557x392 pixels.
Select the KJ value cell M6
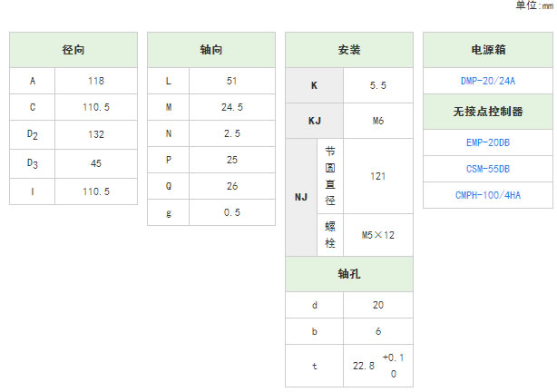(x=378, y=121)
